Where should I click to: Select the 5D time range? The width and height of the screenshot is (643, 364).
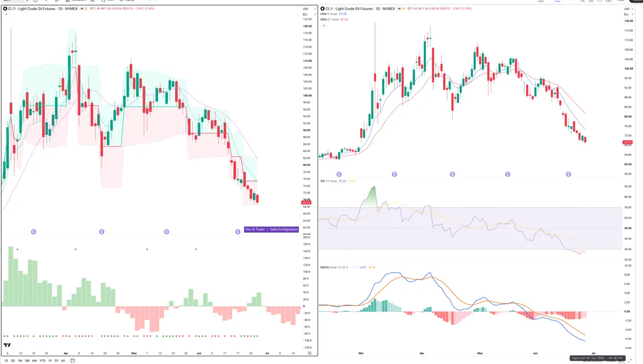pos(13,361)
